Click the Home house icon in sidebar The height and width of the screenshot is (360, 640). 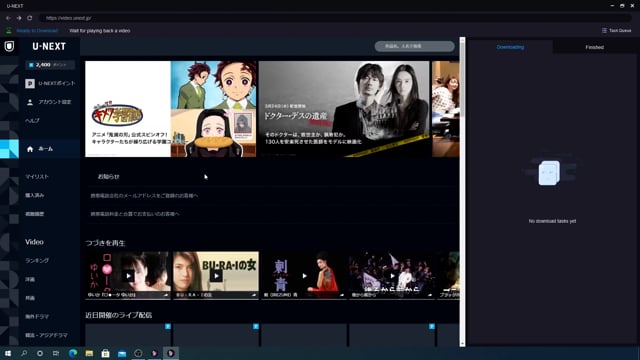(x=30, y=149)
